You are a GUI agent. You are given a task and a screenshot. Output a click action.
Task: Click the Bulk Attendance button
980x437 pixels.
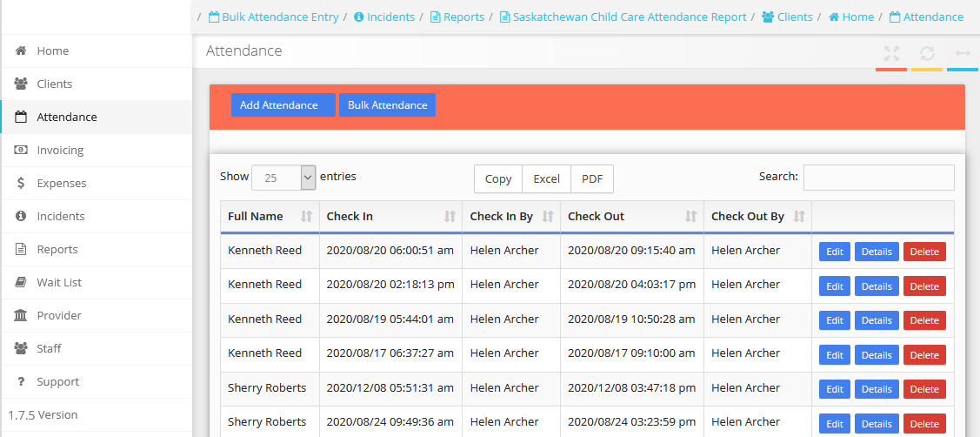click(x=388, y=105)
